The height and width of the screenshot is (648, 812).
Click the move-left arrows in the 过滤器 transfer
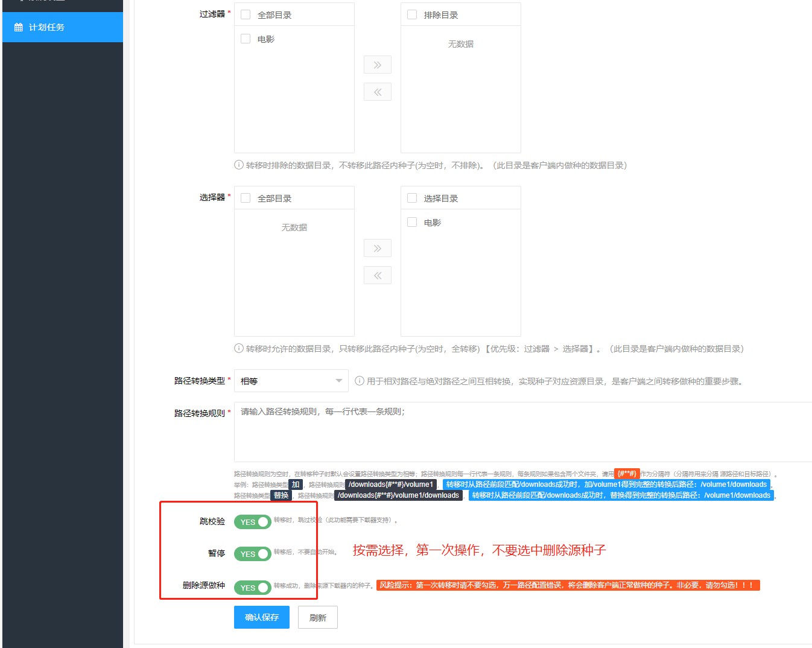pos(377,92)
